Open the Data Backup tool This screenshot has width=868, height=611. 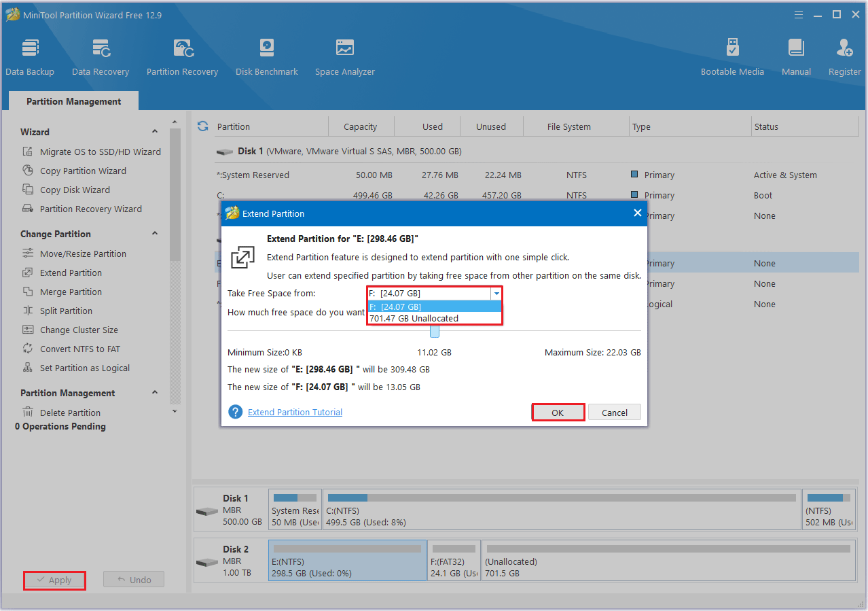tap(30, 54)
